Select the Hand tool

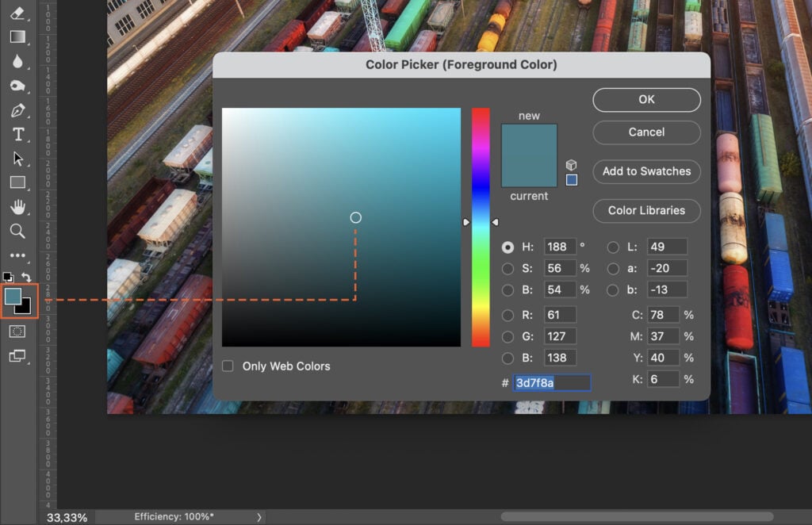click(17, 208)
